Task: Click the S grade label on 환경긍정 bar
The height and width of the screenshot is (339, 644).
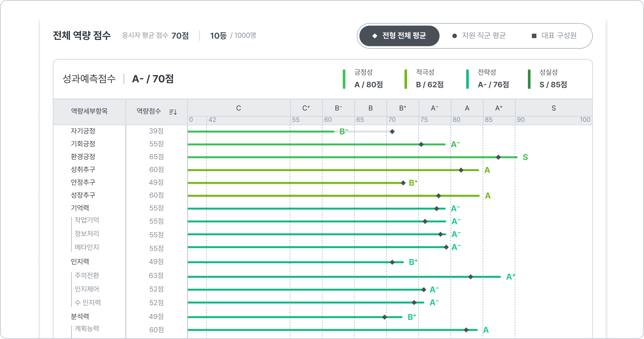Action: pos(525,157)
